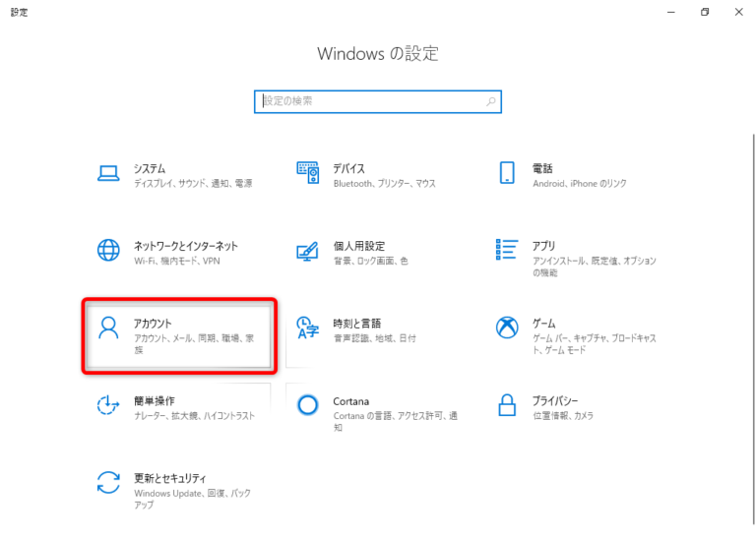756x537 pixels.
Task: Click the Cortana circle icon
Action: [307, 405]
